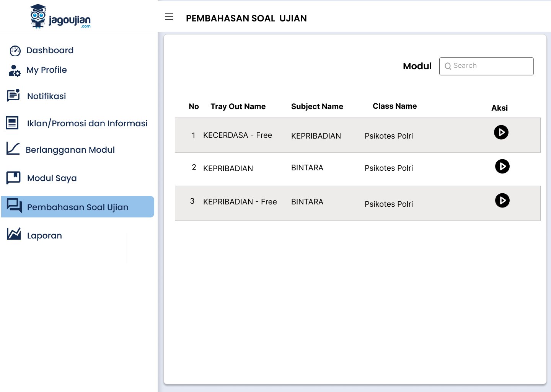
Task: Open Berlangganan Modul page
Action: tap(70, 150)
